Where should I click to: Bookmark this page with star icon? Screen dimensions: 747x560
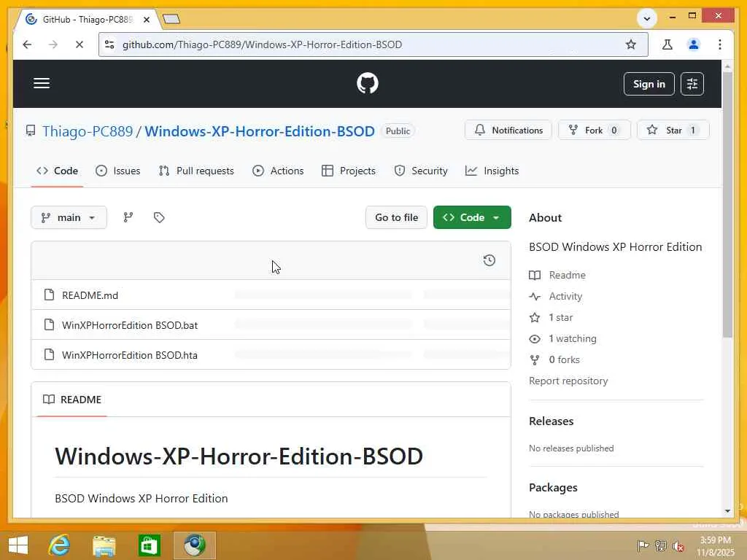tap(631, 44)
